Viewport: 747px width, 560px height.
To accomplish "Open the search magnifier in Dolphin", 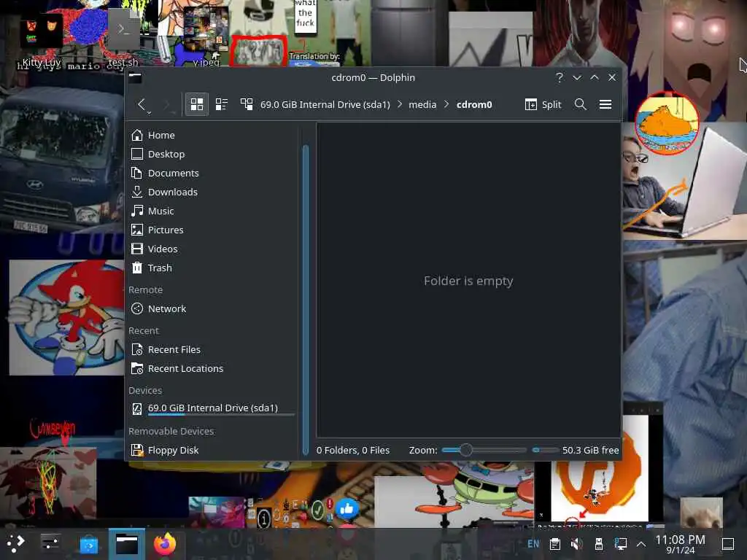I will (580, 104).
